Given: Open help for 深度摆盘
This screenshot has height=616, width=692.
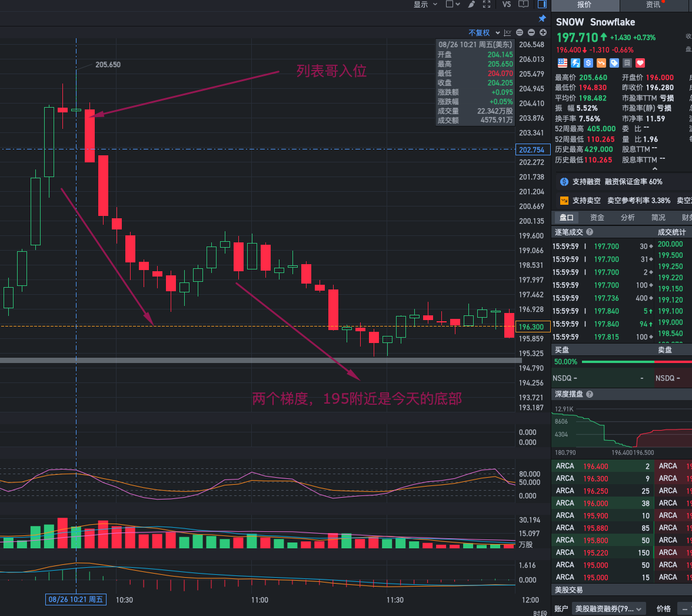Looking at the screenshot, I should click(x=590, y=394).
